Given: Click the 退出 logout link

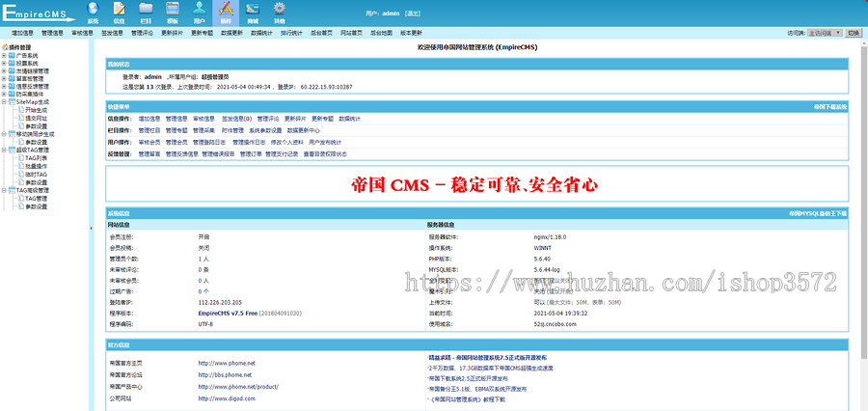Looking at the screenshot, I should [413, 13].
